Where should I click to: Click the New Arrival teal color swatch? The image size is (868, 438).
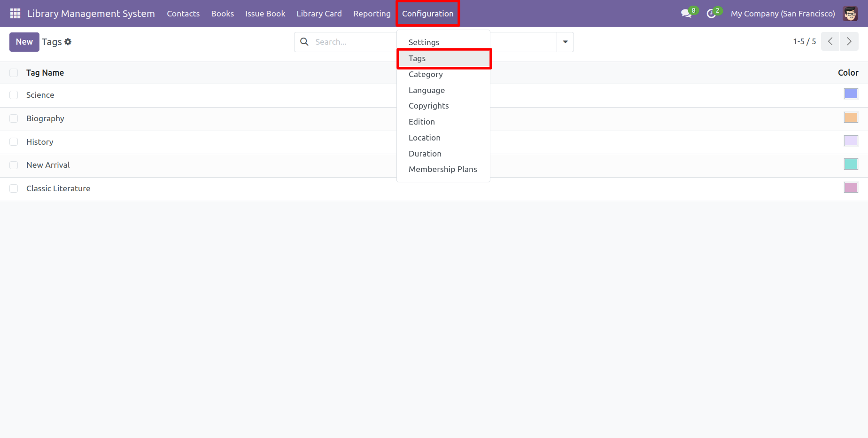click(x=851, y=164)
